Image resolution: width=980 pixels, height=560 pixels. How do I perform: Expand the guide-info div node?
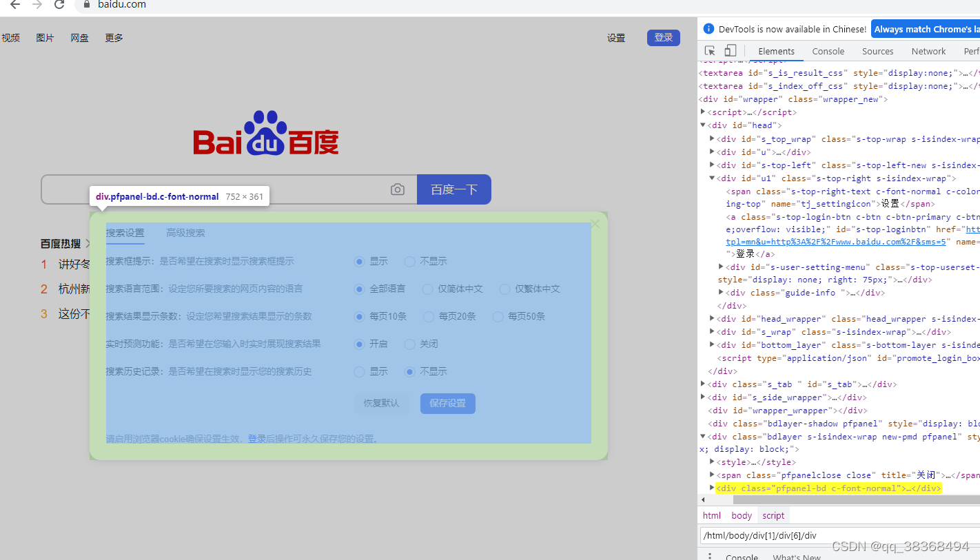tap(722, 293)
